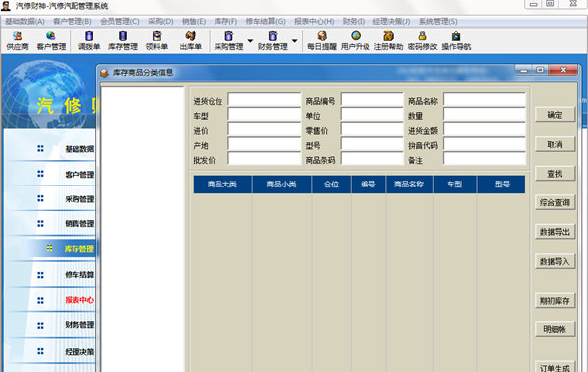Open the 每日提醒 daily reminder icon
Viewport: 588px width, 372px height.
pyautogui.click(x=322, y=41)
